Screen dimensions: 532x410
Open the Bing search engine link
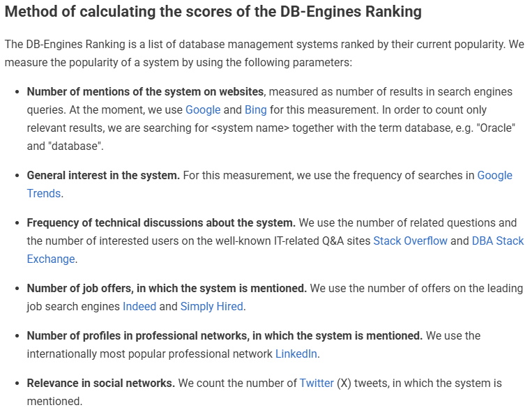coord(255,110)
